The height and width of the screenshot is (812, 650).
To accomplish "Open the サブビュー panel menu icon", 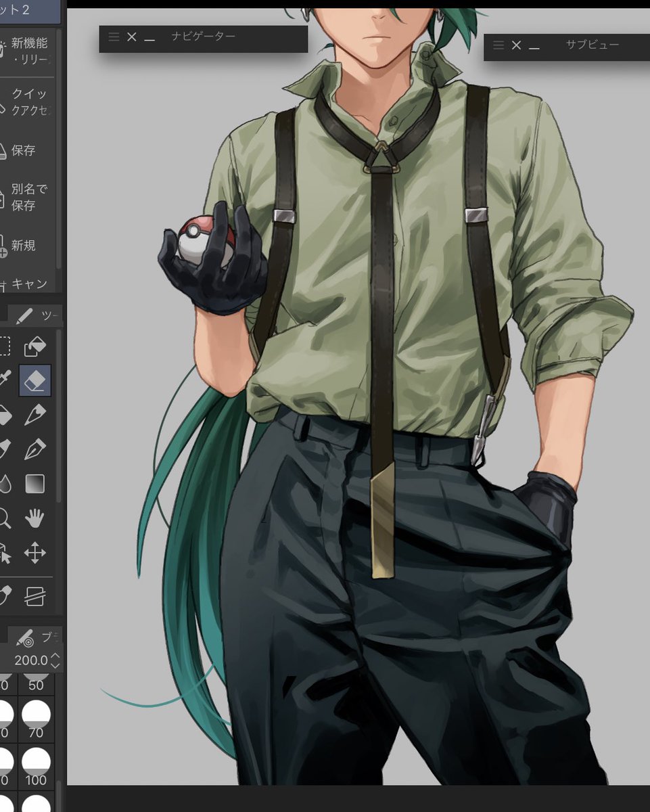I will pos(498,45).
